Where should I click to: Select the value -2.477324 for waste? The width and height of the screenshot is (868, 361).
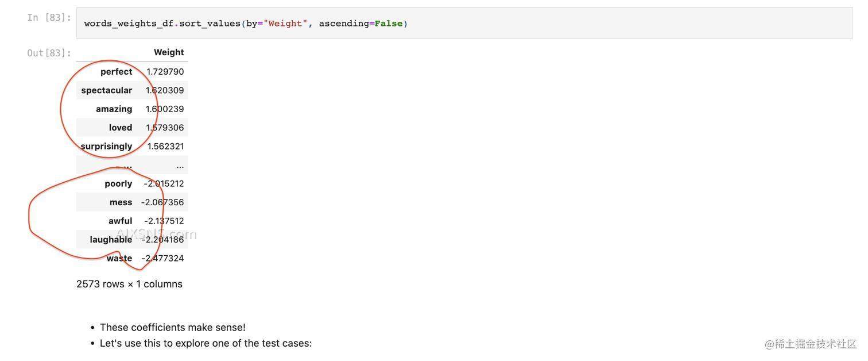163,259
